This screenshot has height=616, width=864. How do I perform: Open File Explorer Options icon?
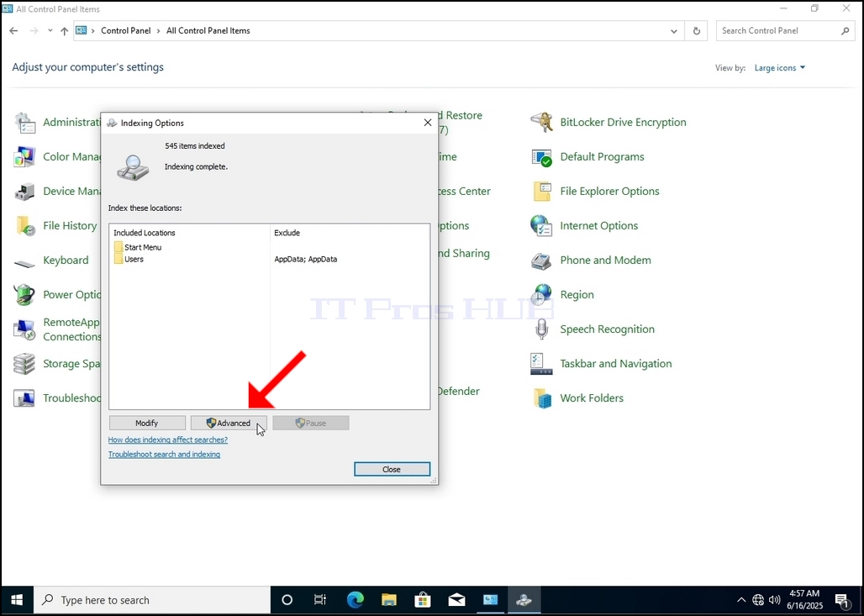point(541,192)
